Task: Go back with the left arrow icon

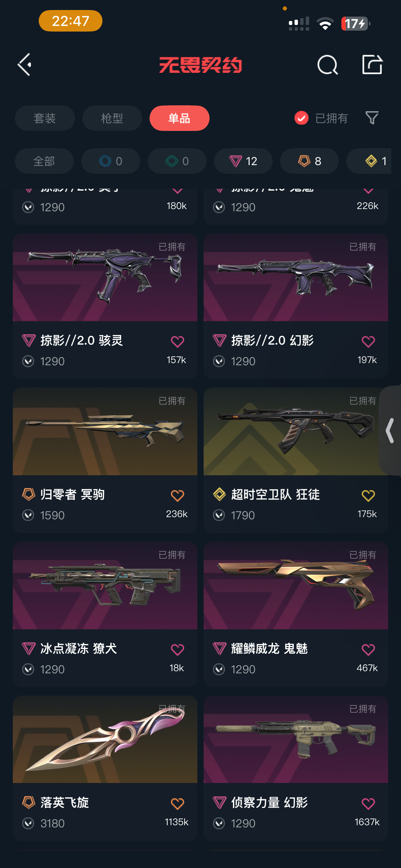Action: click(x=25, y=64)
